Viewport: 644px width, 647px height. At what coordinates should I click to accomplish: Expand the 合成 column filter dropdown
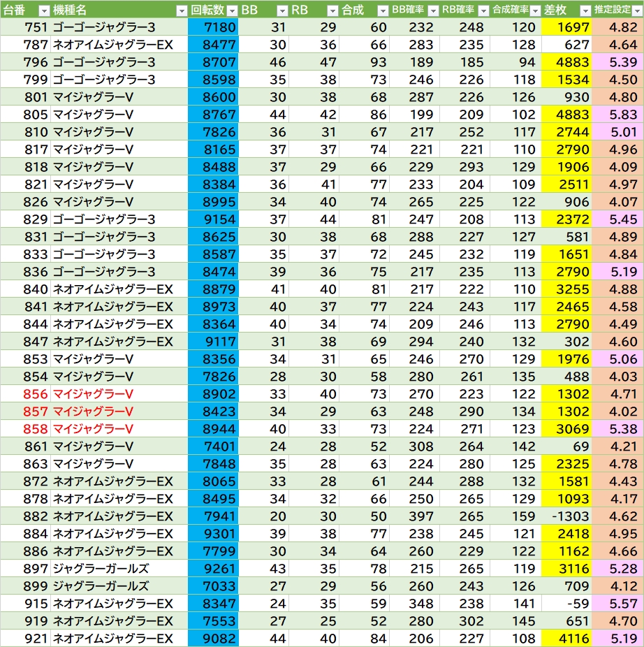[382, 10]
